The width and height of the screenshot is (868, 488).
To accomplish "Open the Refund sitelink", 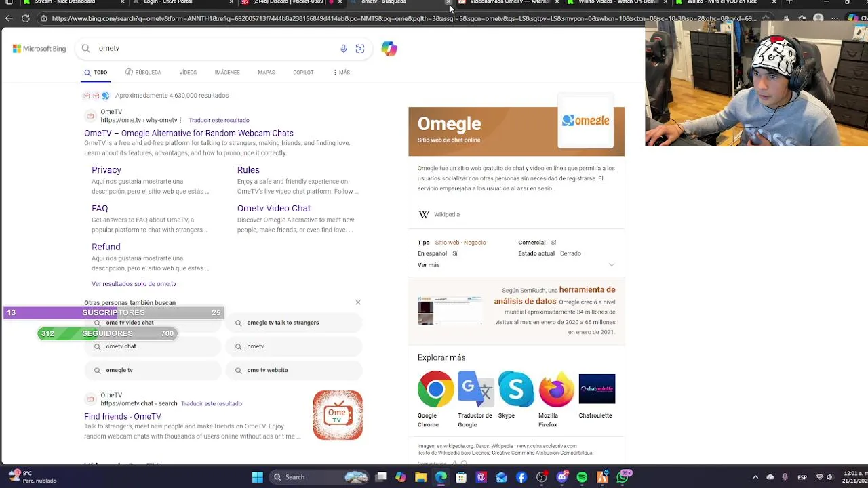I will point(106,247).
